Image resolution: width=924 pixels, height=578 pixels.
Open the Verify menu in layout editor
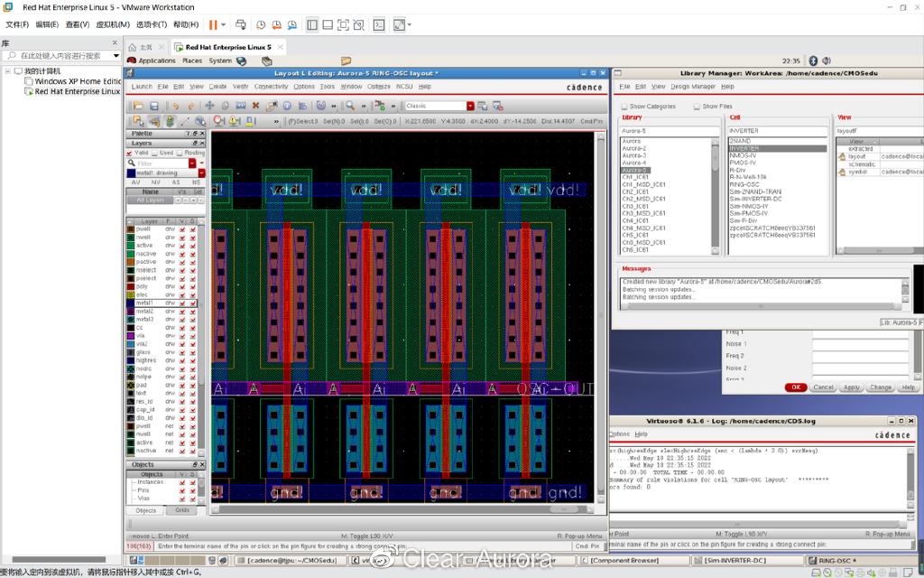coord(240,87)
